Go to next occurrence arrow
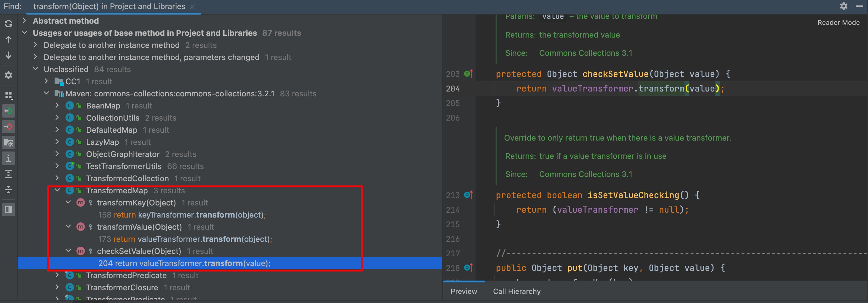Viewport: 868px width, 303px height. [x=8, y=55]
